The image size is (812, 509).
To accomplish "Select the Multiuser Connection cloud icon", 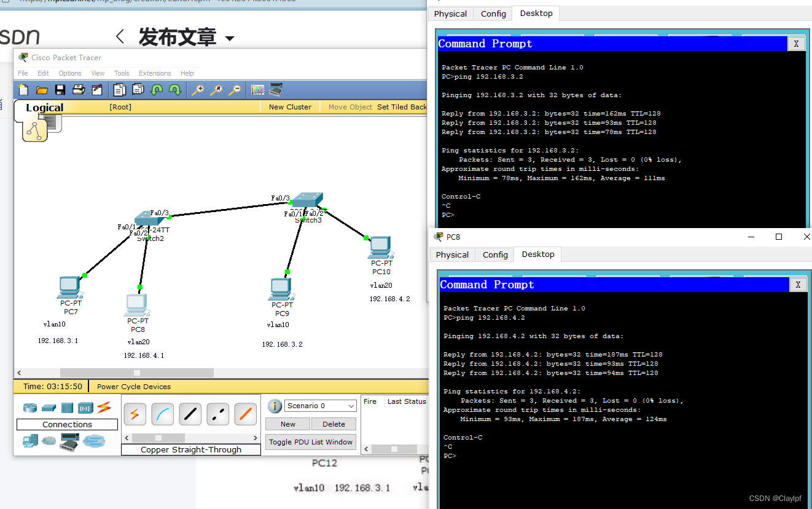I will click(94, 441).
